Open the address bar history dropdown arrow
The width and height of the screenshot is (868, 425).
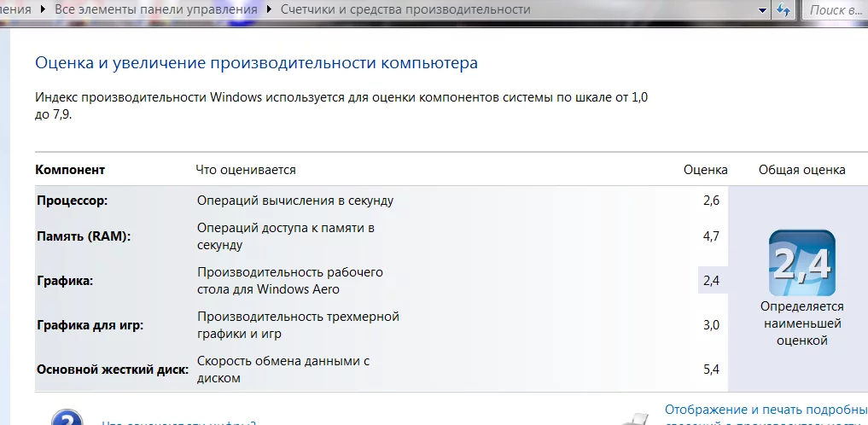coord(763,10)
